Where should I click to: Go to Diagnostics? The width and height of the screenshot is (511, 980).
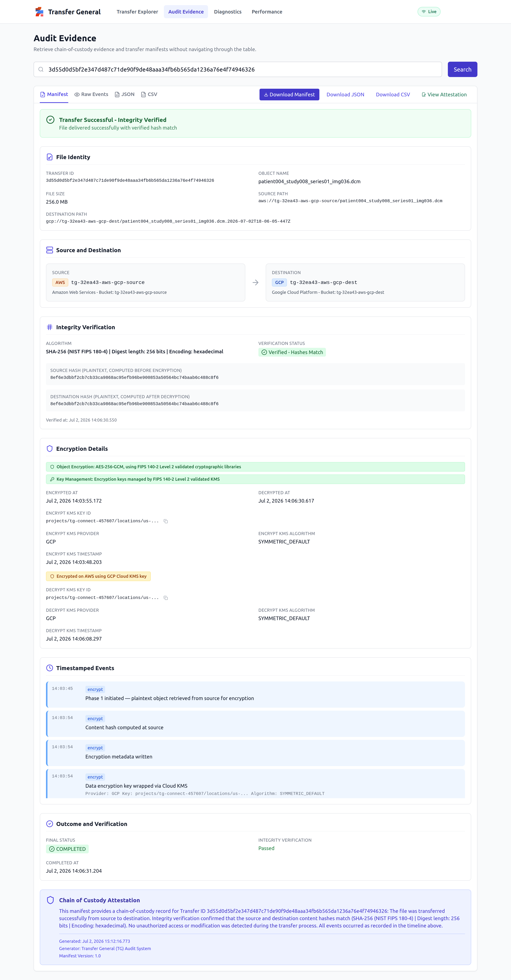pos(228,12)
